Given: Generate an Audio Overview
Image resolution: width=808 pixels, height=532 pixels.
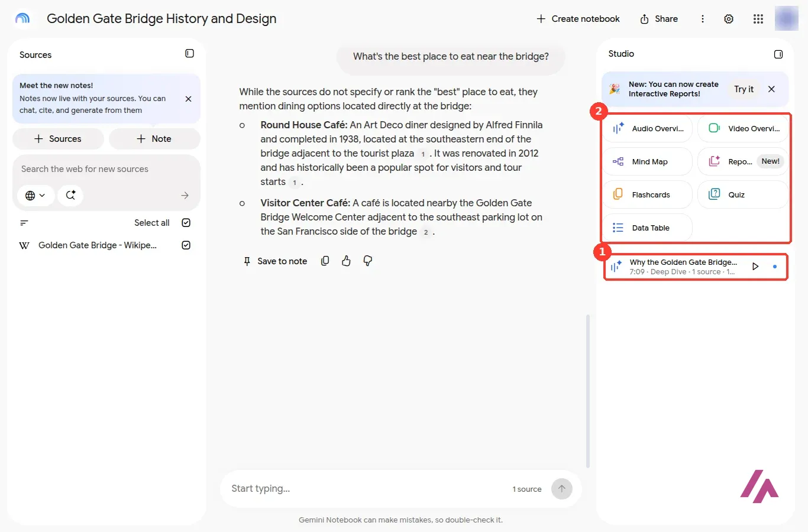Looking at the screenshot, I should [648, 128].
